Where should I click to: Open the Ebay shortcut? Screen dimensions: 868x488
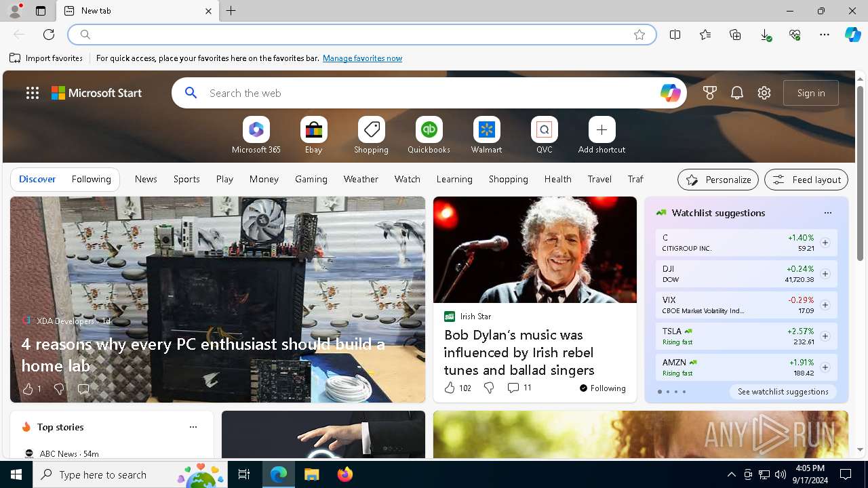tap(313, 136)
